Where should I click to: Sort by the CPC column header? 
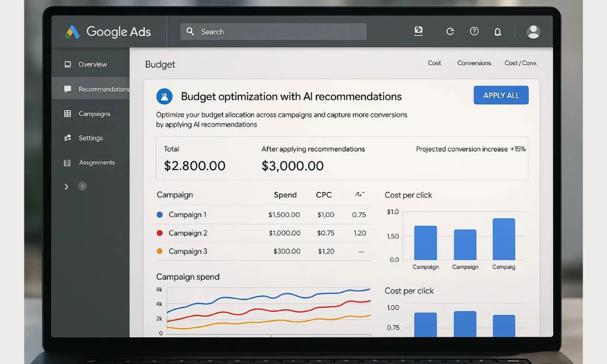coord(324,195)
